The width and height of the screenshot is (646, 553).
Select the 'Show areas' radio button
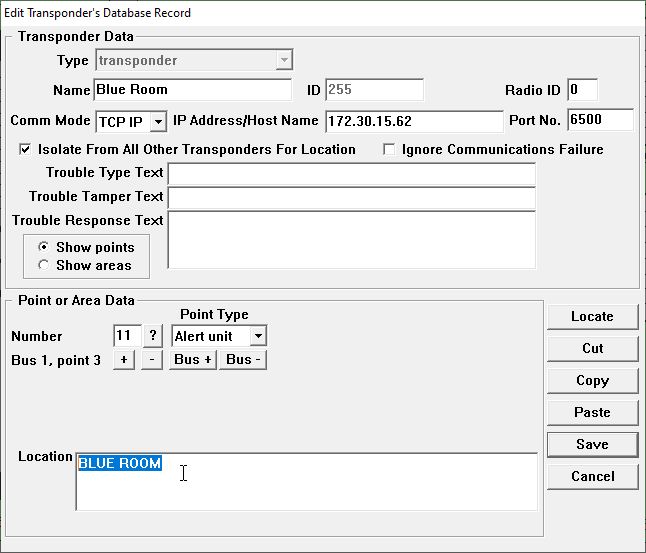click(43, 265)
